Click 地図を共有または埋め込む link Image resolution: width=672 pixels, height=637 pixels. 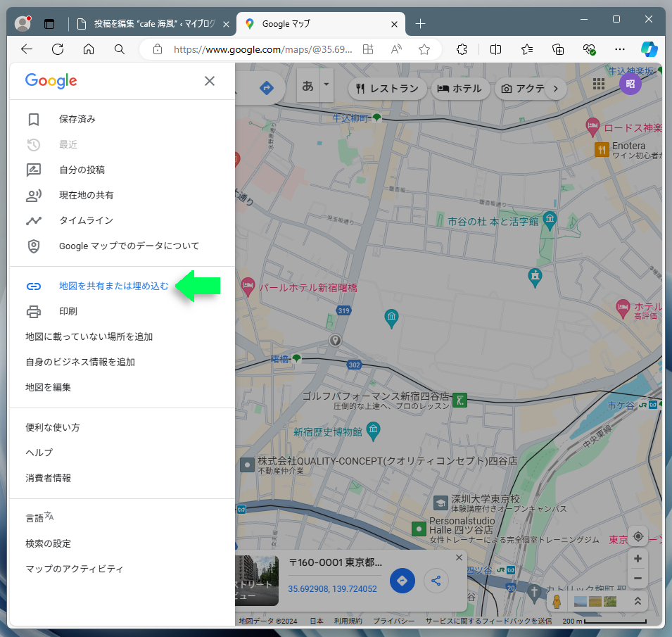coord(113,286)
